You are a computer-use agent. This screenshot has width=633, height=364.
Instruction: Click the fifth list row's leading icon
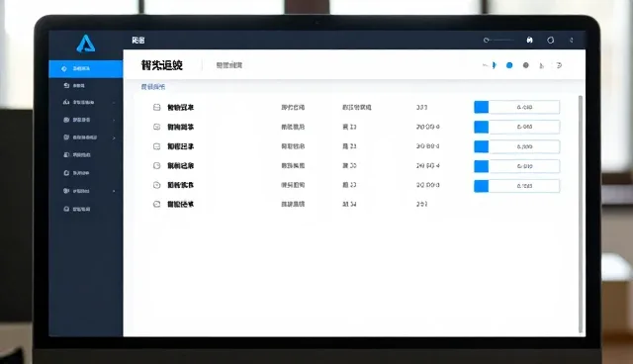coord(156,185)
